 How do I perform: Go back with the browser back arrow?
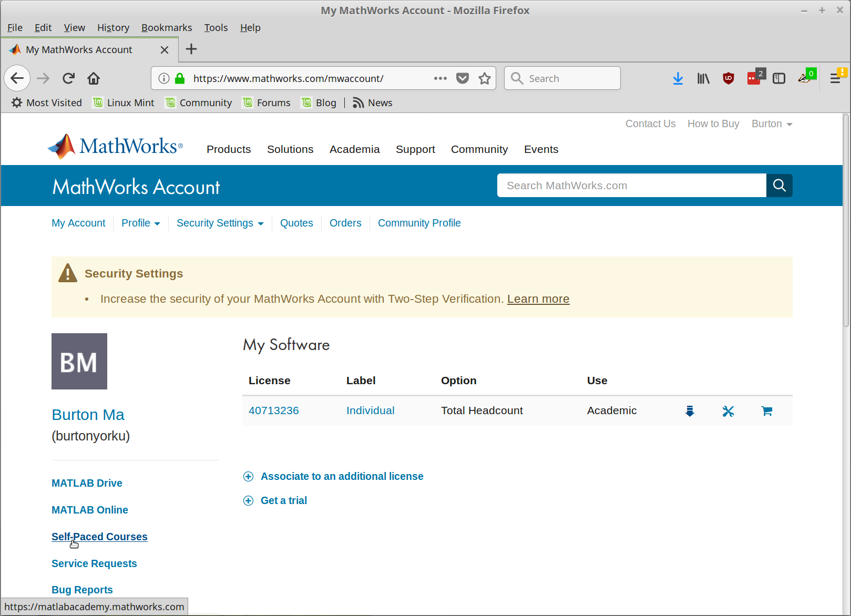coord(17,78)
